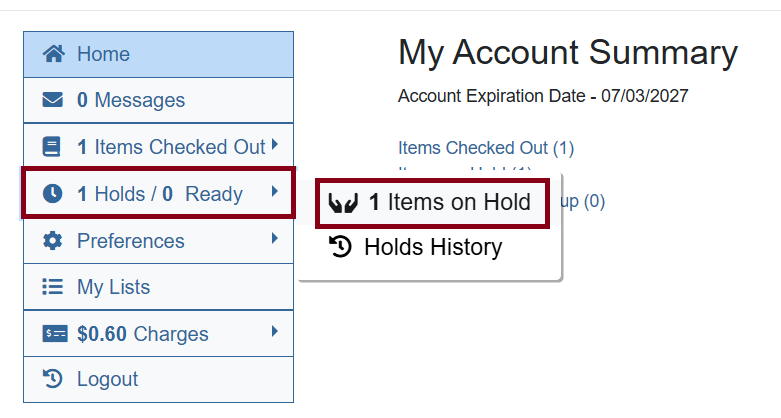
Task: Expand the Charges submenu arrow
Action: (x=274, y=332)
